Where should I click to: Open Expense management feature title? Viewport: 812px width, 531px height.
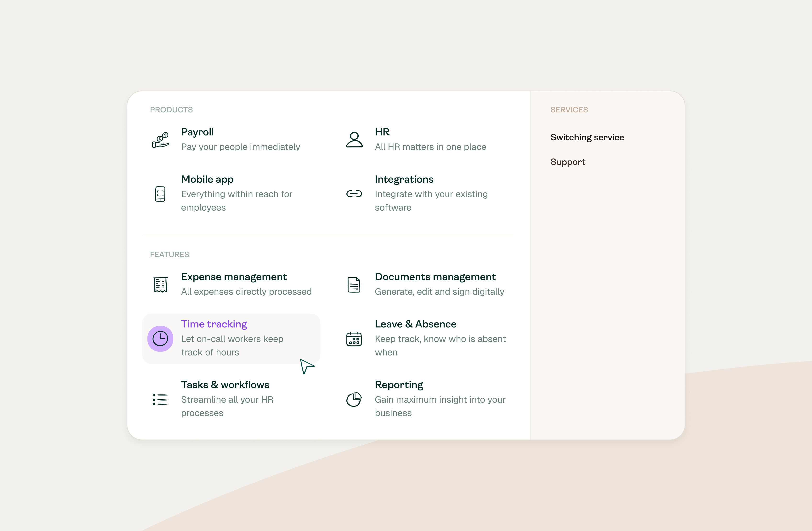click(234, 277)
